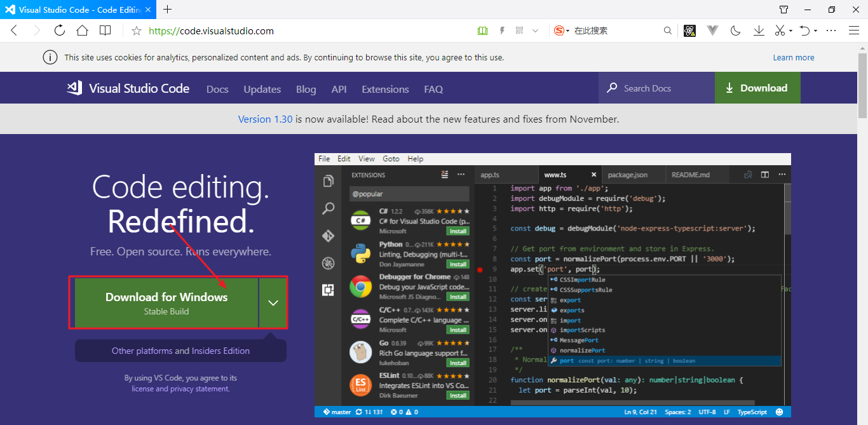This screenshot has width=868, height=425.
Task: Click Download for Windows Stable Build
Action: pos(166,302)
